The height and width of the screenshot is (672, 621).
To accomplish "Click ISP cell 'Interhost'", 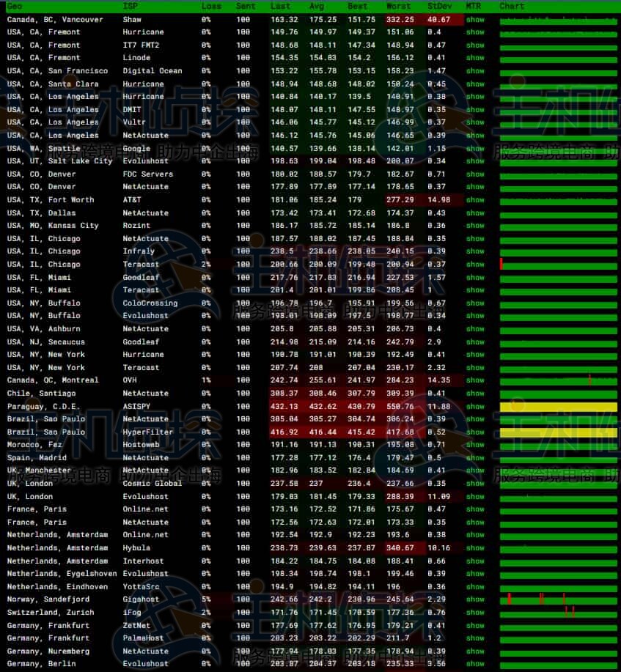I will [143, 561].
